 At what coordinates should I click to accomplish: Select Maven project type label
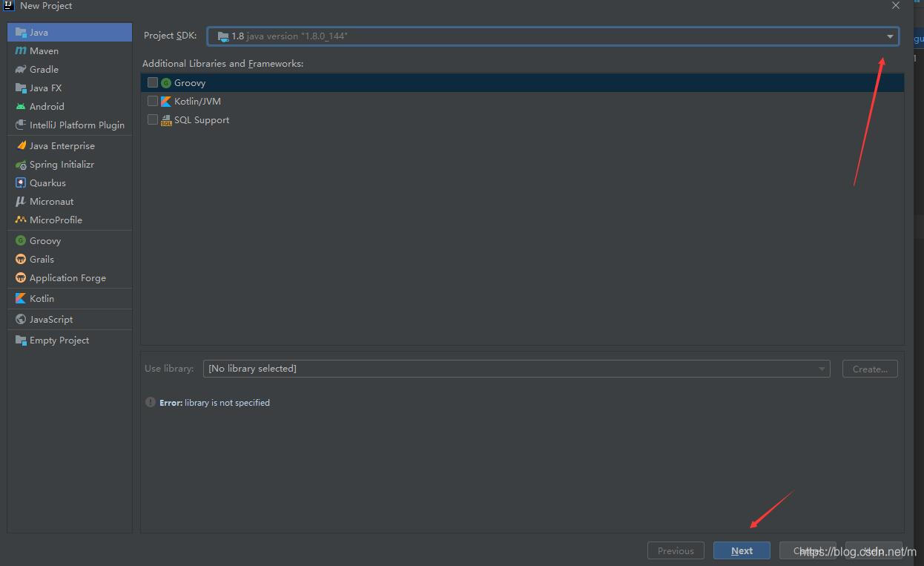(x=44, y=51)
